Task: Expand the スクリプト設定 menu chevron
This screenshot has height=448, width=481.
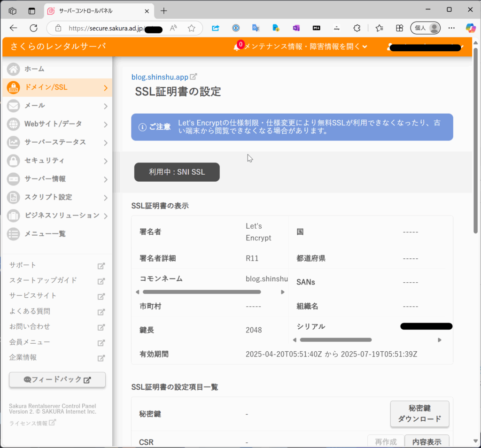Action: tap(106, 198)
